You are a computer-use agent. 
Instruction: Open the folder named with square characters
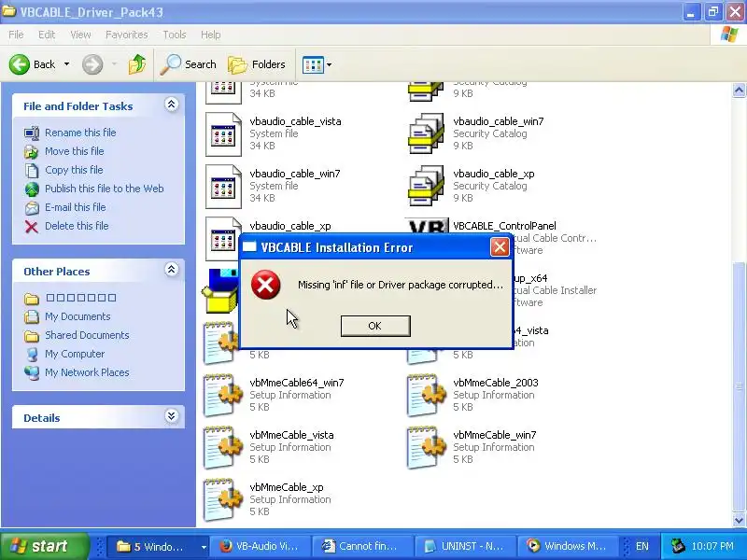(81, 298)
